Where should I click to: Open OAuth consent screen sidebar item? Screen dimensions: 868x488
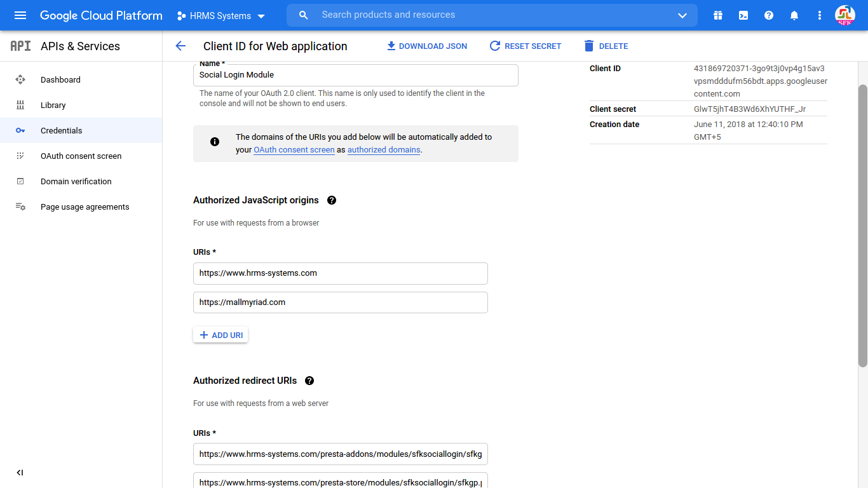coord(81,156)
